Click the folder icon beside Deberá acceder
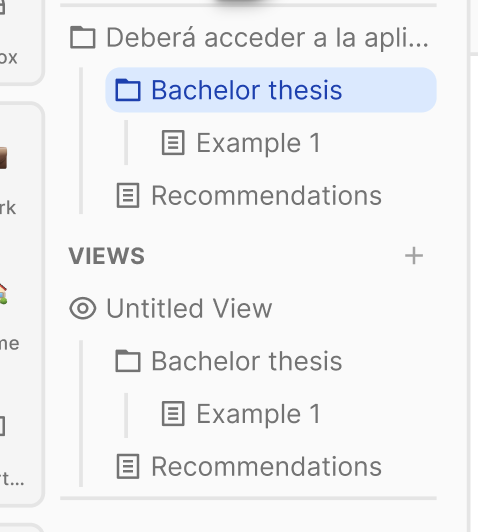Image resolution: width=478 pixels, height=532 pixels. (82, 37)
